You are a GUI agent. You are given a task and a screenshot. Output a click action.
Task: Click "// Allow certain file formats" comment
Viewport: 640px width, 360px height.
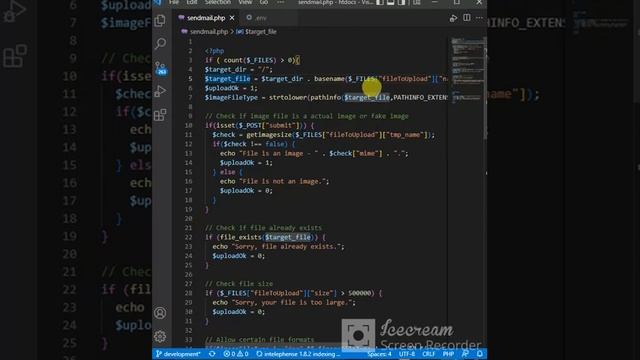(x=259, y=340)
